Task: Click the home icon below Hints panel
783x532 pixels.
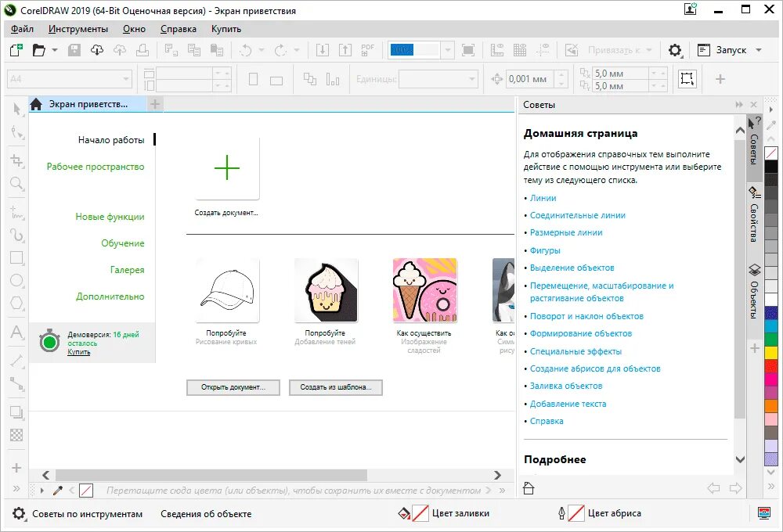Action: pos(529,488)
